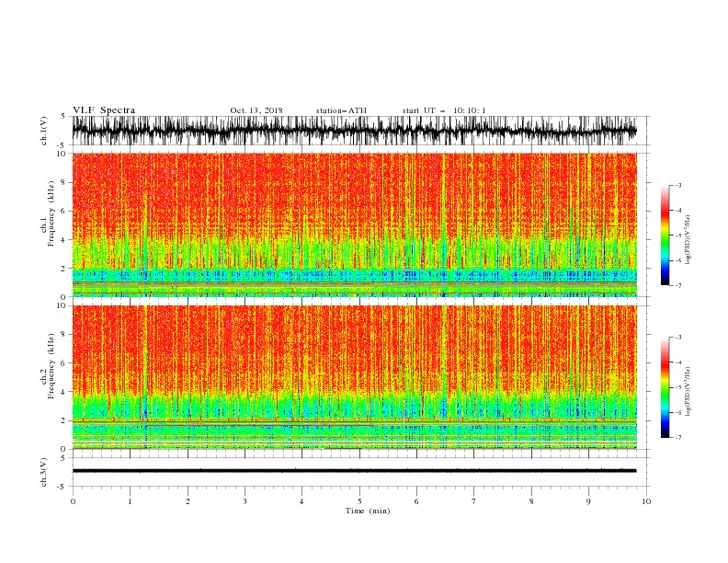Click the "ch.1(V)" waveform axis label
The height and width of the screenshot is (563, 728).
coord(44,131)
